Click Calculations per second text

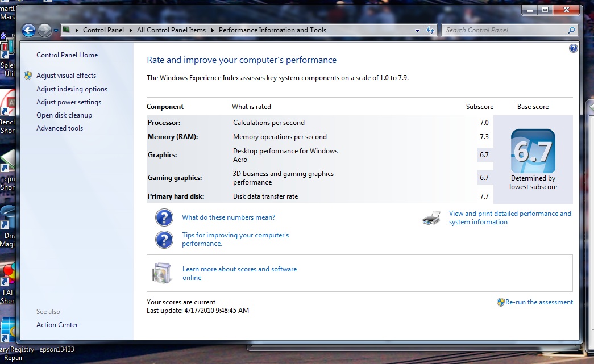pos(269,123)
